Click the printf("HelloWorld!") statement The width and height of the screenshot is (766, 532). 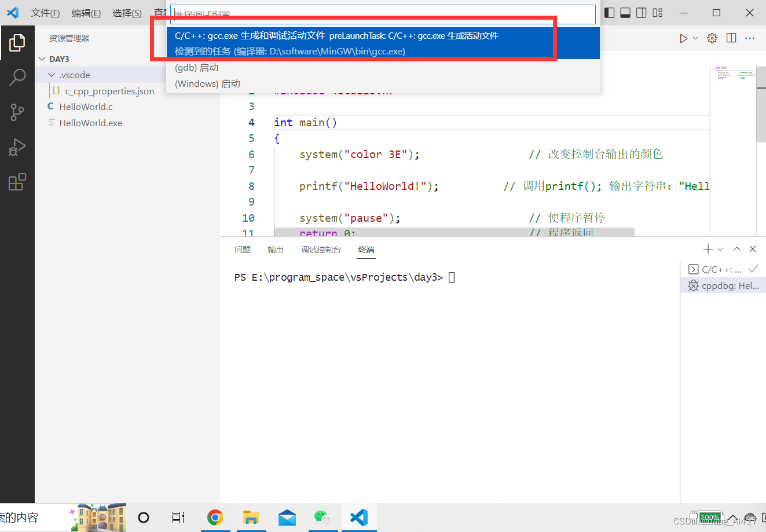click(369, 186)
